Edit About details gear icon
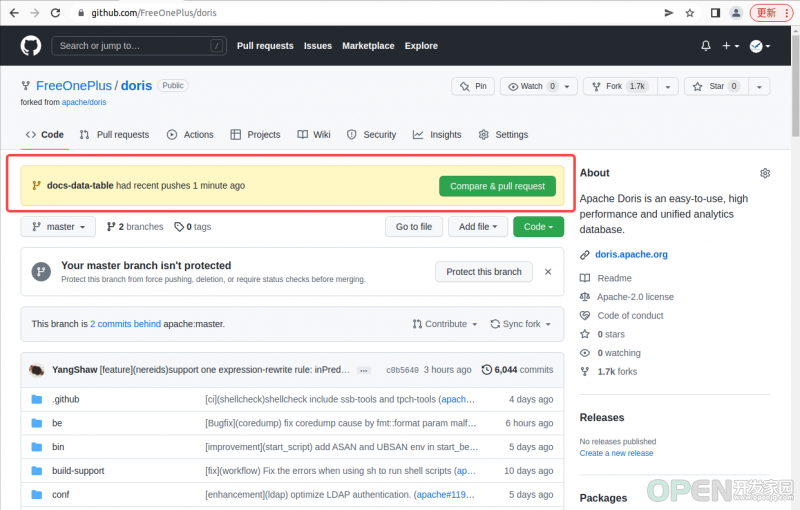Viewport: 800px width, 510px height. (x=765, y=173)
